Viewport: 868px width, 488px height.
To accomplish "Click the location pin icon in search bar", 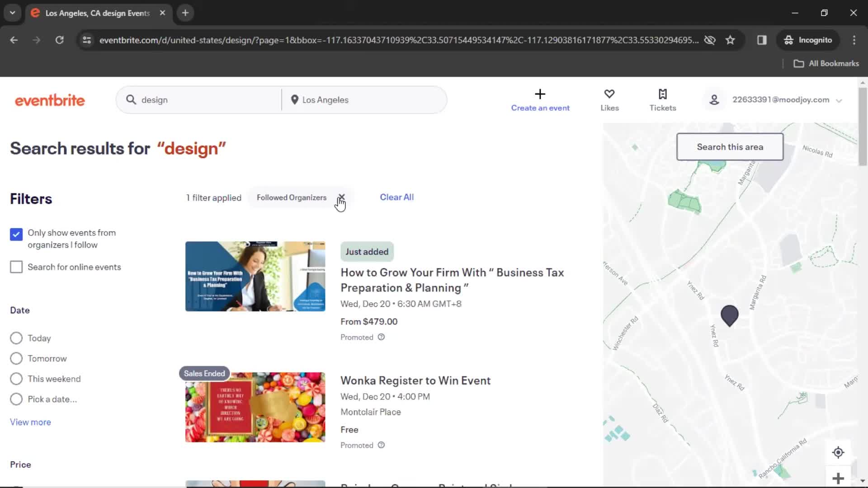I will (x=294, y=100).
